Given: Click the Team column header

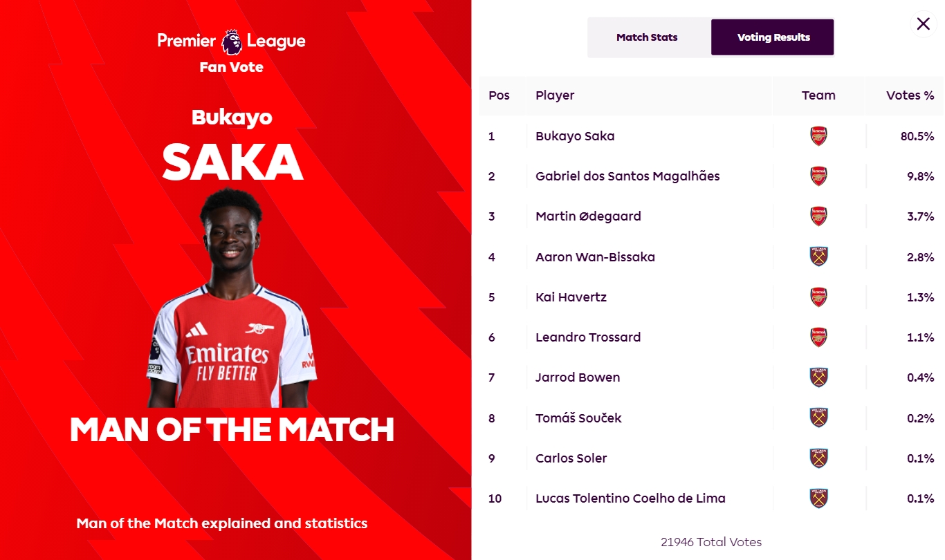Looking at the screenshot, I should (x=818, y=95).
